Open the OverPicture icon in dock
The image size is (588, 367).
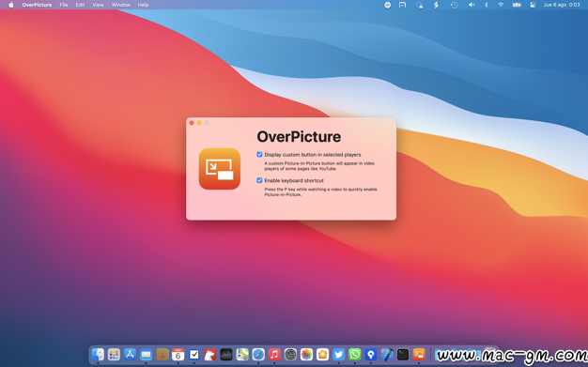tap(419, 354)
